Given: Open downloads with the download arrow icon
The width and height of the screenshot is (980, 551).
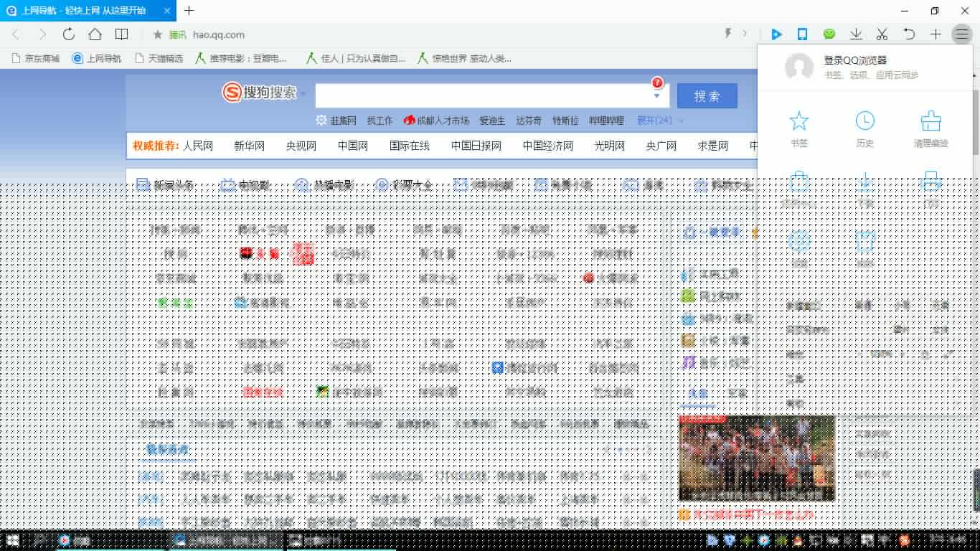Looking at the screenshot, I should (856, 34).
